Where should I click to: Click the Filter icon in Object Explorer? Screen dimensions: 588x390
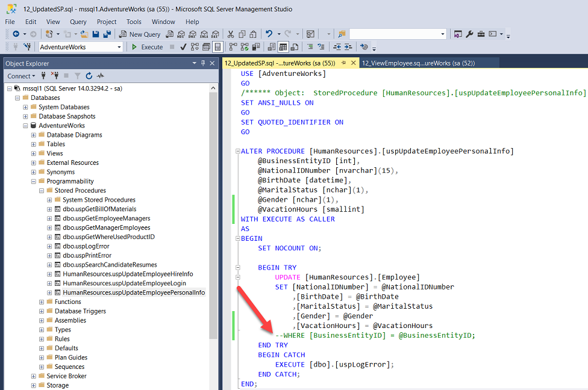(78, 76)
